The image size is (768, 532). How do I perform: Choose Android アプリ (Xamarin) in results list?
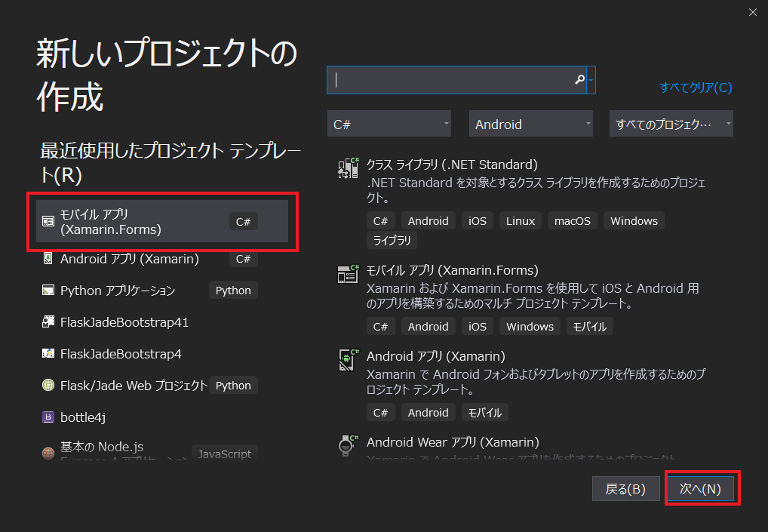(x=435, y=356)
